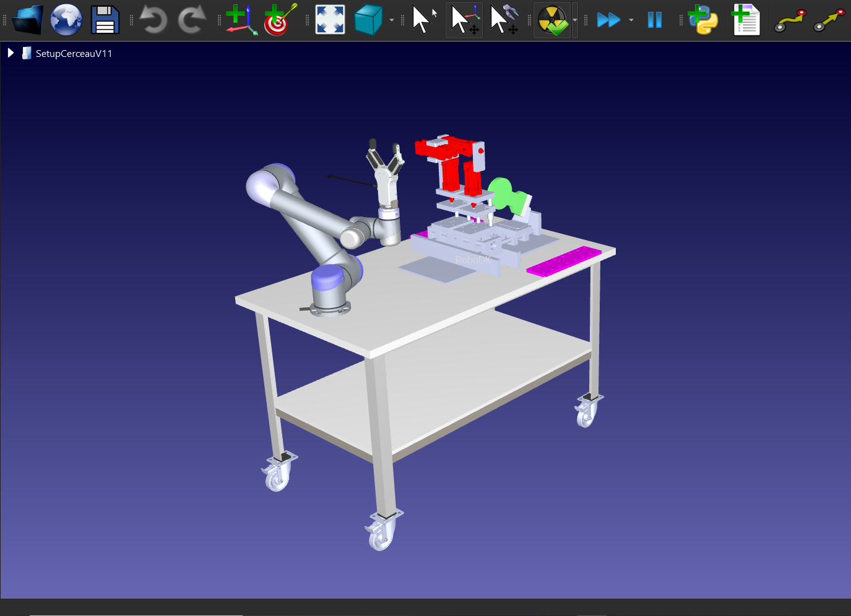The height and width of the screenshot is (616, 851).
Task: Add a new Python script
Action: [703, 20]
